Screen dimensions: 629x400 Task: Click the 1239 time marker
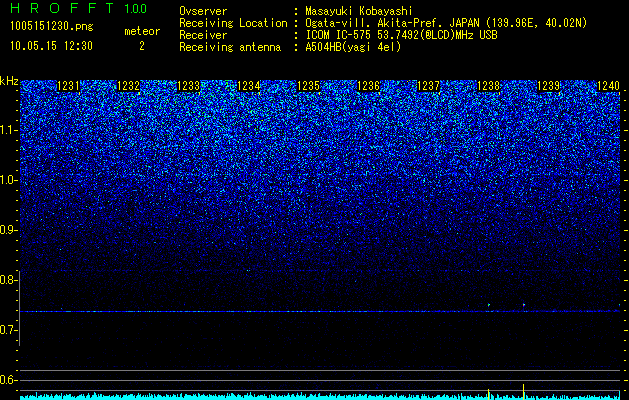click(x=548, y=86)
